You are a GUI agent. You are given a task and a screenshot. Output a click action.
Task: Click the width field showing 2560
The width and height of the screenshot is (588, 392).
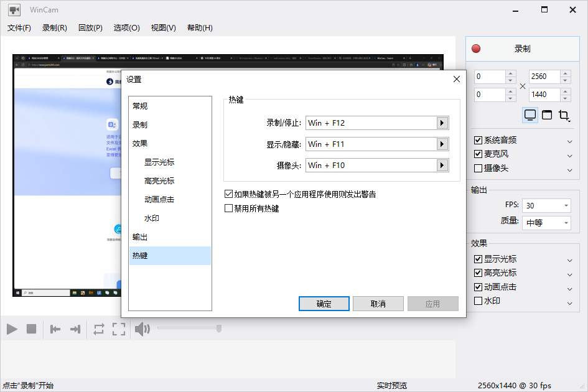point(544,77)
